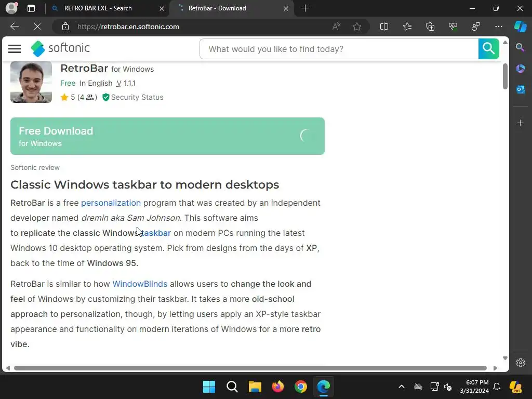Open the WindowBlinds hyperlink
This screenshot has width=532, height=399.
tap(140, 284)
